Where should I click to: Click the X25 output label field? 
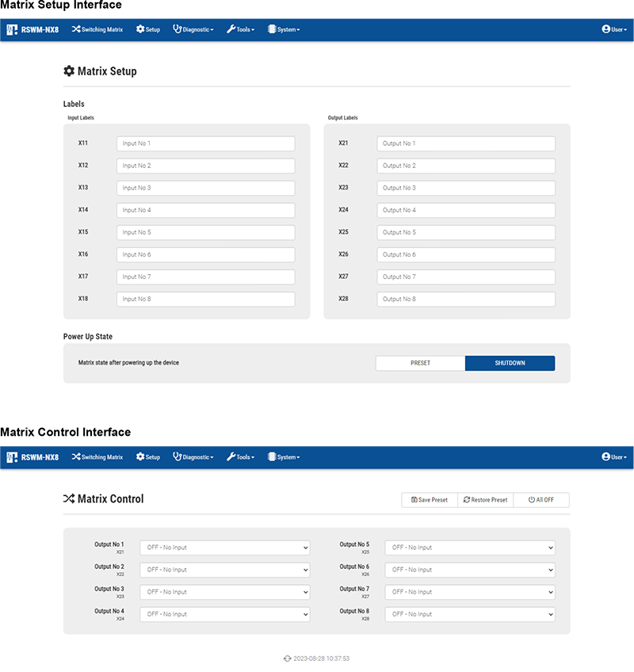click(465, 232)
